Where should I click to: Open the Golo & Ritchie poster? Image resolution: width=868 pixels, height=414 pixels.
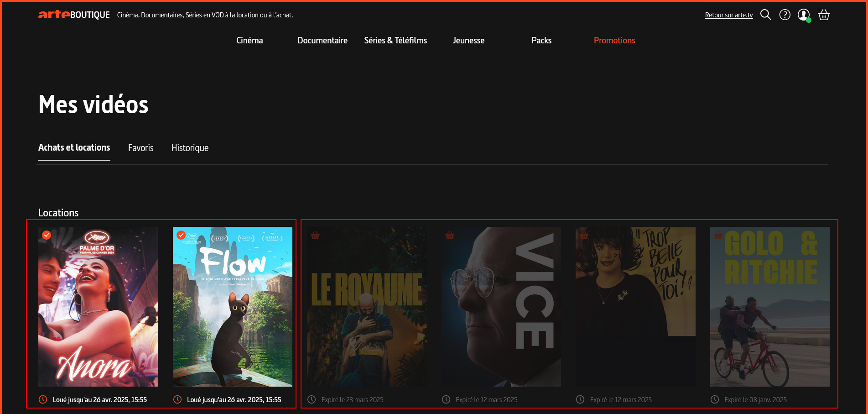770,307
